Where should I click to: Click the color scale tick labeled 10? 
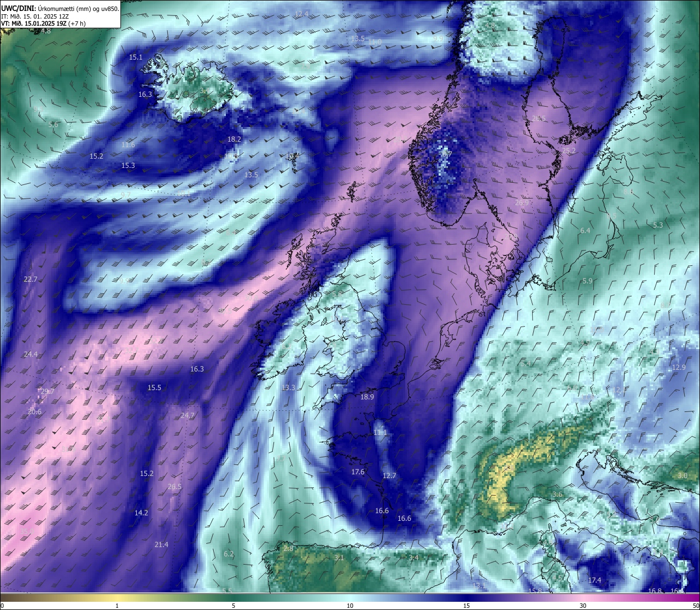(x=350, y=606)
